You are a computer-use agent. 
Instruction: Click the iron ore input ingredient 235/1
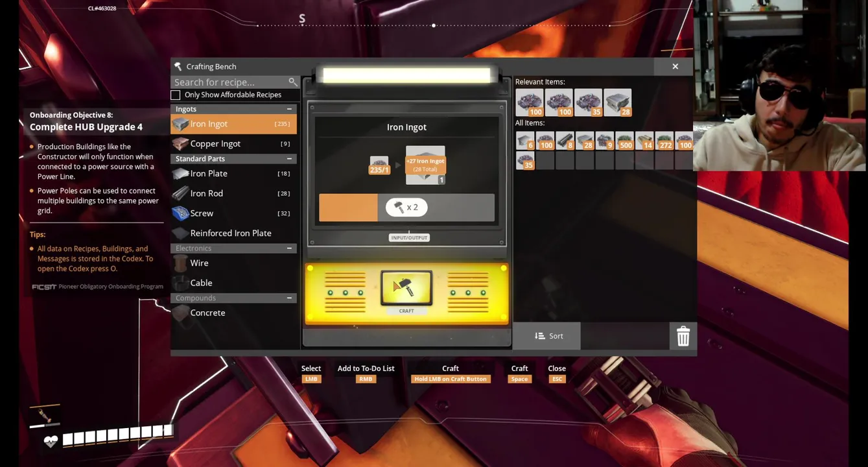(379, 165)
